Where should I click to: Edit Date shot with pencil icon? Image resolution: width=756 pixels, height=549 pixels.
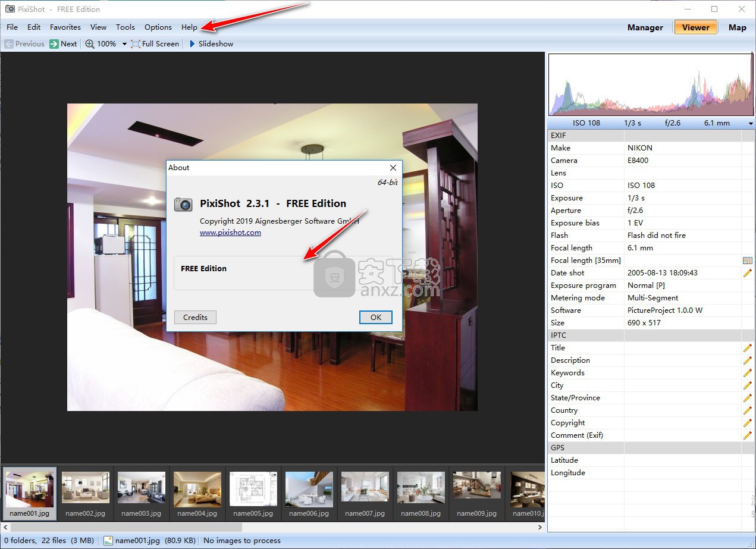pos(748,273)
